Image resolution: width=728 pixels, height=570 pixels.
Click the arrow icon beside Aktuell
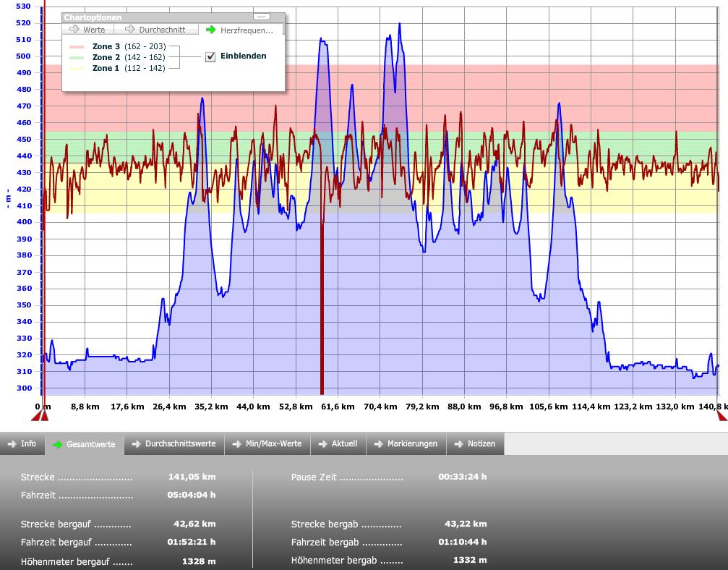click(x=322, y=444)
